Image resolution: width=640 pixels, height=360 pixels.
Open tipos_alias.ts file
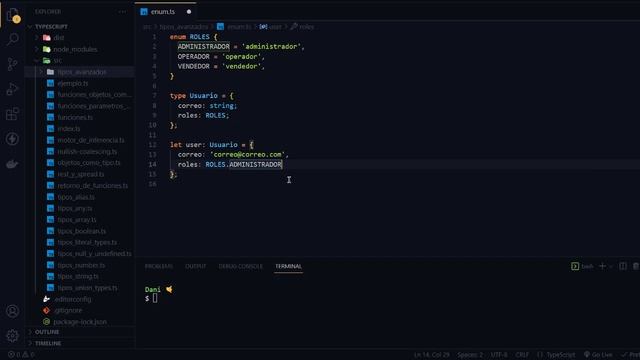(76, 197)
